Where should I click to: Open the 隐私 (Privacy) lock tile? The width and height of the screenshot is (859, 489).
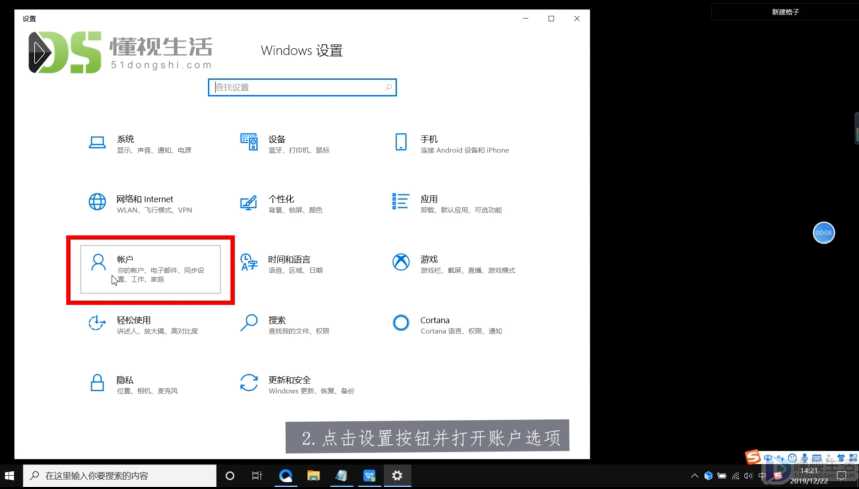point(133,384)
